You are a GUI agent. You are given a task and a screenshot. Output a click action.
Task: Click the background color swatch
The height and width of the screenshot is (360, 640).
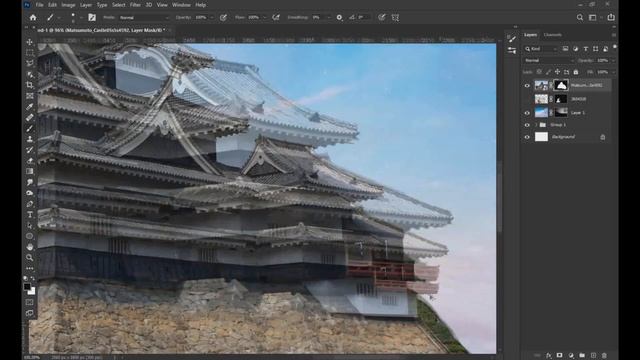[32, 291]
